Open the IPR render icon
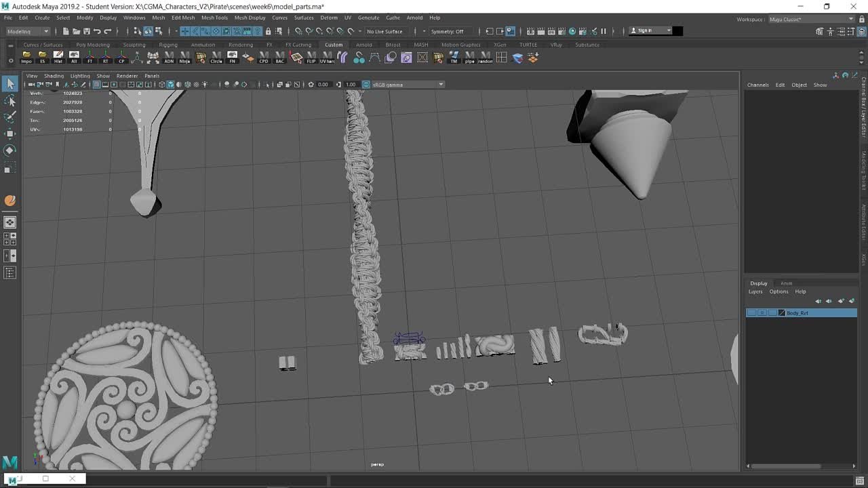 551,31
